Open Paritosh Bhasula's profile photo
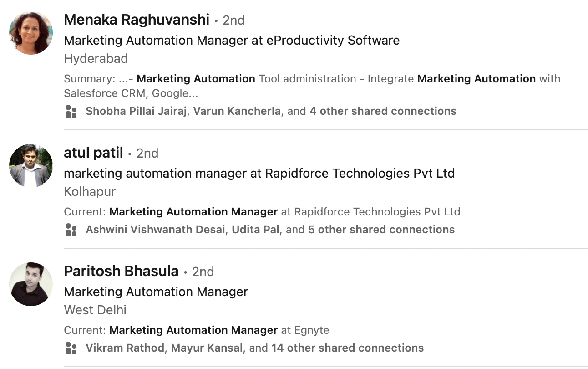588x369 pixels. coord(31,284)
